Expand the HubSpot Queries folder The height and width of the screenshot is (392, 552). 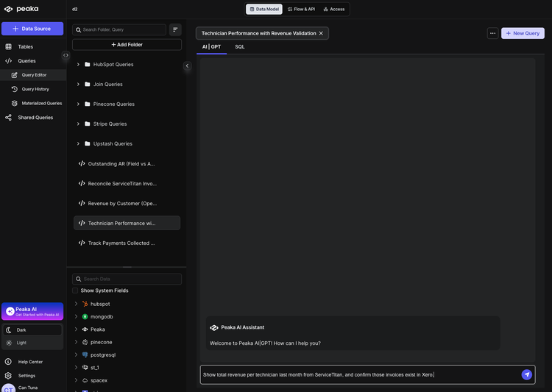pyautogui.click(x=78, y=65)
